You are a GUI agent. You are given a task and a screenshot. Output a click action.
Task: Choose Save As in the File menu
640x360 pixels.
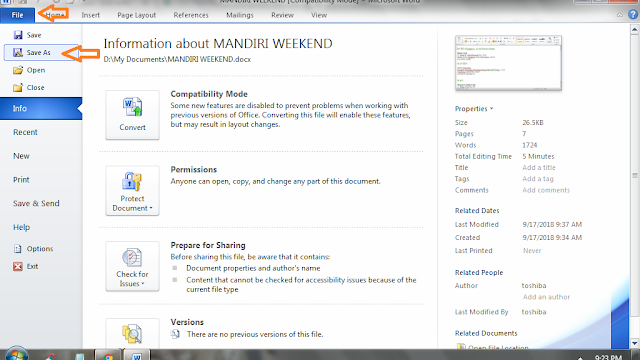[x=41, y=53]
